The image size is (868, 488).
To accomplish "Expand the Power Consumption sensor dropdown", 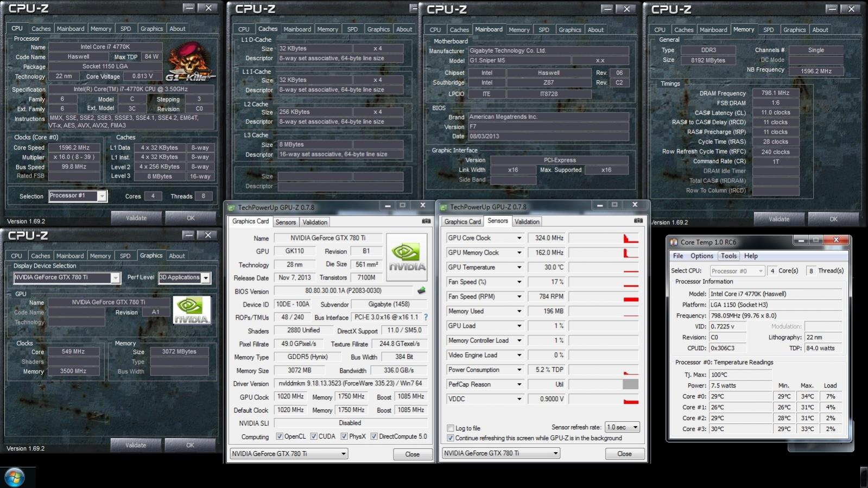I will pos(519,370).
